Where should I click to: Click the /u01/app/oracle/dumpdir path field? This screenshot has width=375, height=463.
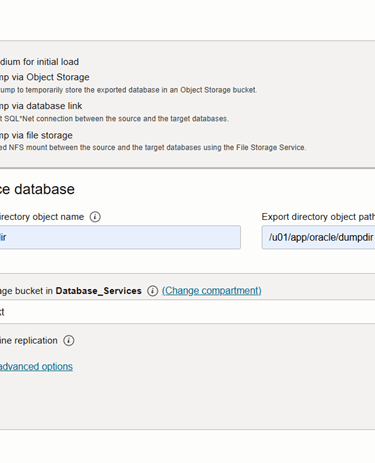(318, 237)
